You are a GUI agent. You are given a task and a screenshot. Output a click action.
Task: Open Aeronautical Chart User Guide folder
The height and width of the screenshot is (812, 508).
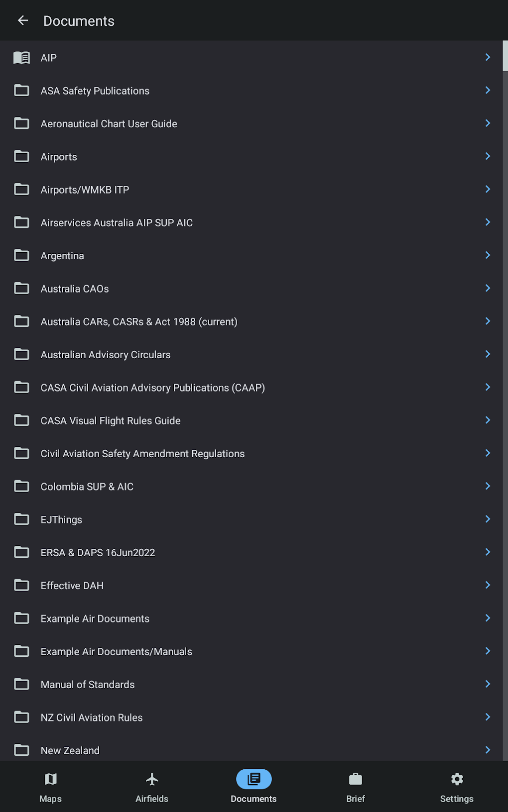coord(109,124)
